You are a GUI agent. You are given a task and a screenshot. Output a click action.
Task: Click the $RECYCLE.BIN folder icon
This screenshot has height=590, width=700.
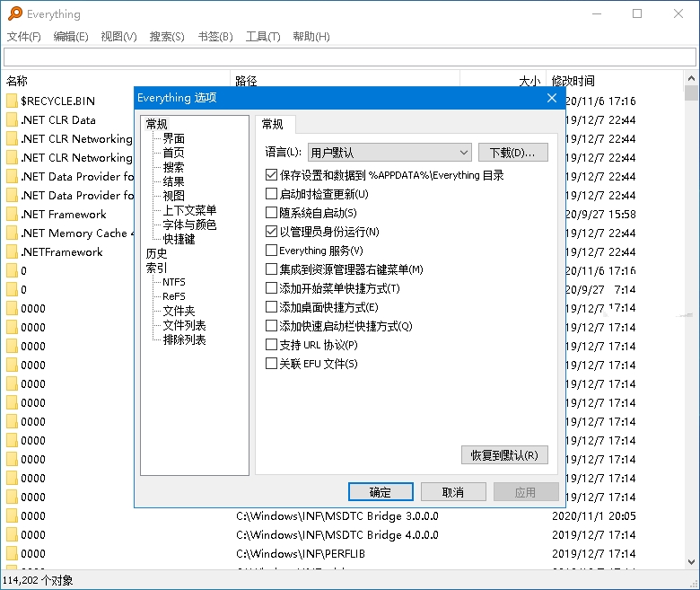[x=12, y=101]
